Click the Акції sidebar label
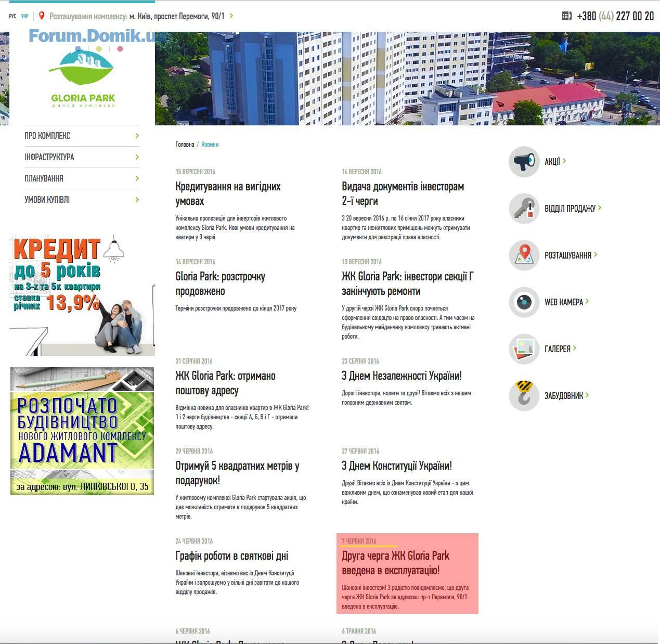Image resolution: width=660 pixels, height=644 pixels. (552, 162)
